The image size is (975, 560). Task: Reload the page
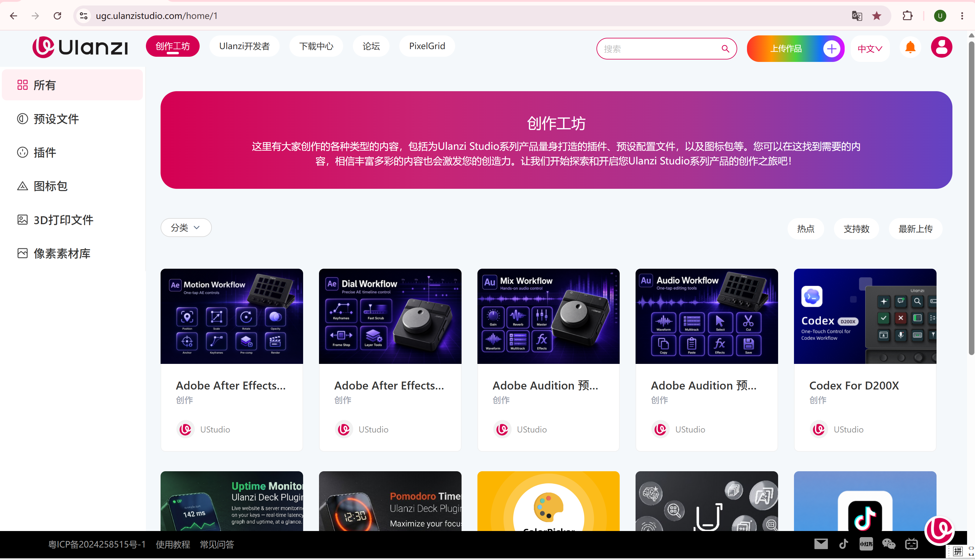click(x=57, y=16)
